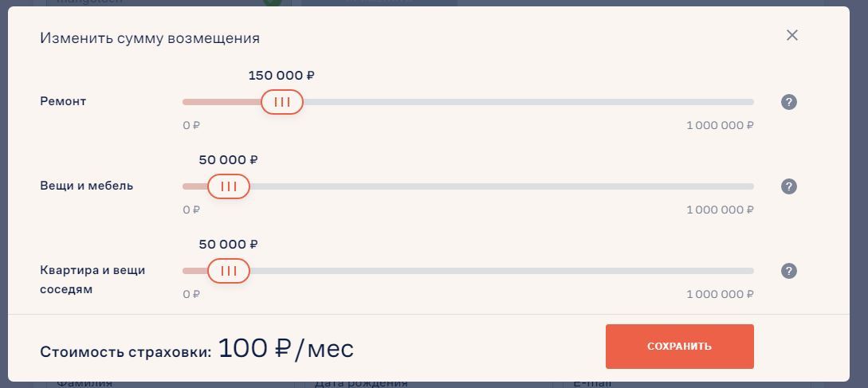Screen dimensions: 868x388
Task: Close the Изменить сумму возмещения dialog
Action: coord(791,35)
